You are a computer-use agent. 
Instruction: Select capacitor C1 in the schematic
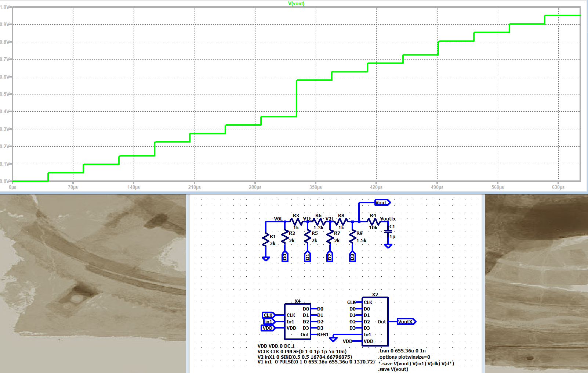[388, 232]
